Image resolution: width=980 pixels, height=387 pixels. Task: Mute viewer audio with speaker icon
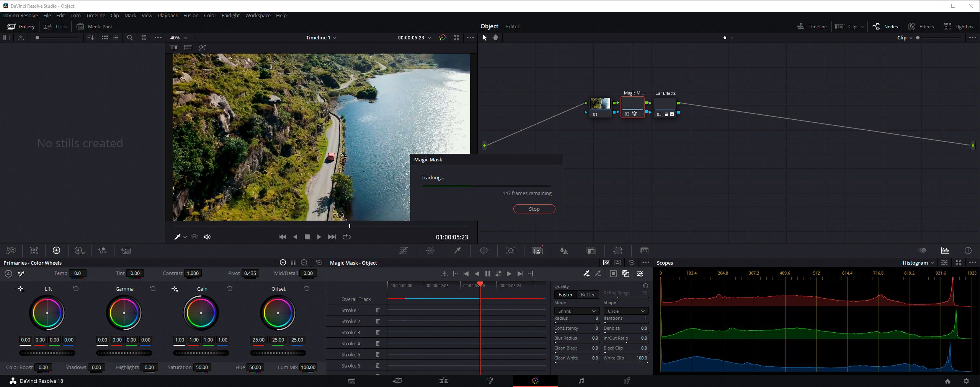pyautogui.click(x=207, y=237)
